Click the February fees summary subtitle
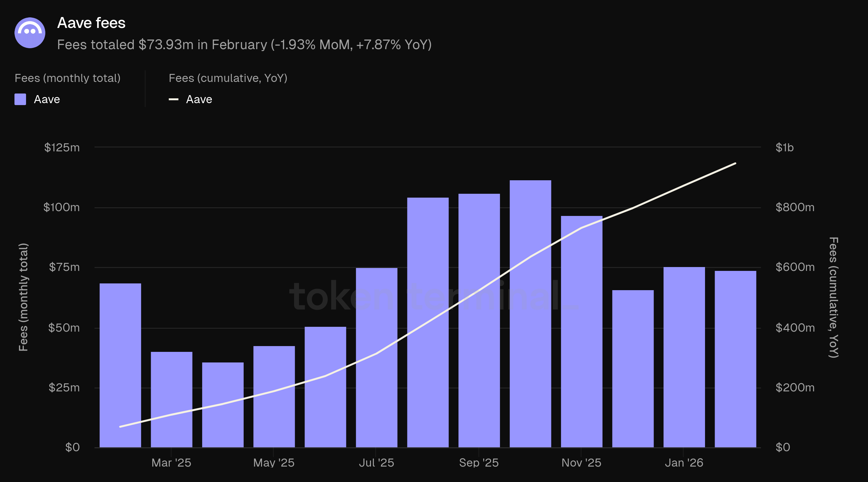This screenshot has height=482, width=868. (244, 45)
